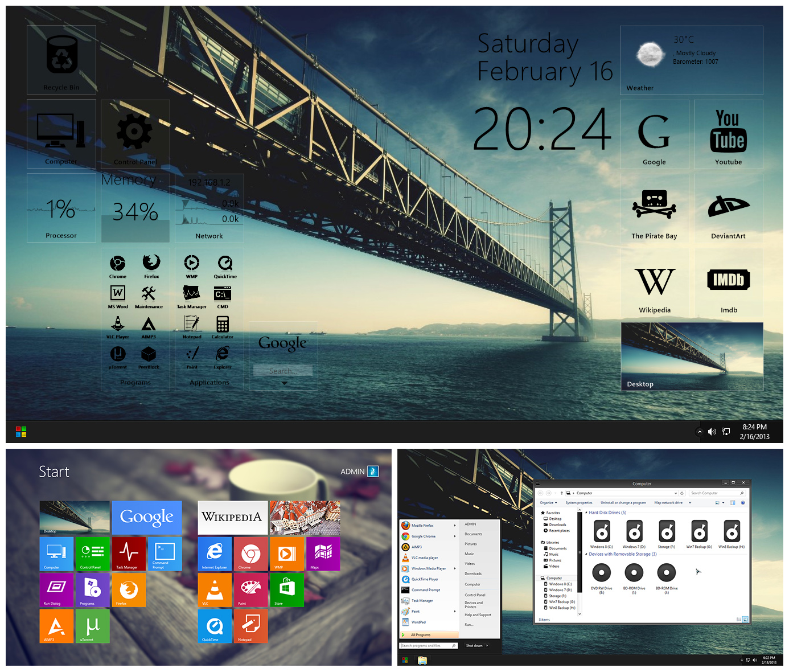Image resolution: width=789 pixels, height=672 pixels.
Task: Click Uninstall or change a program
Action: pos(623,503)
